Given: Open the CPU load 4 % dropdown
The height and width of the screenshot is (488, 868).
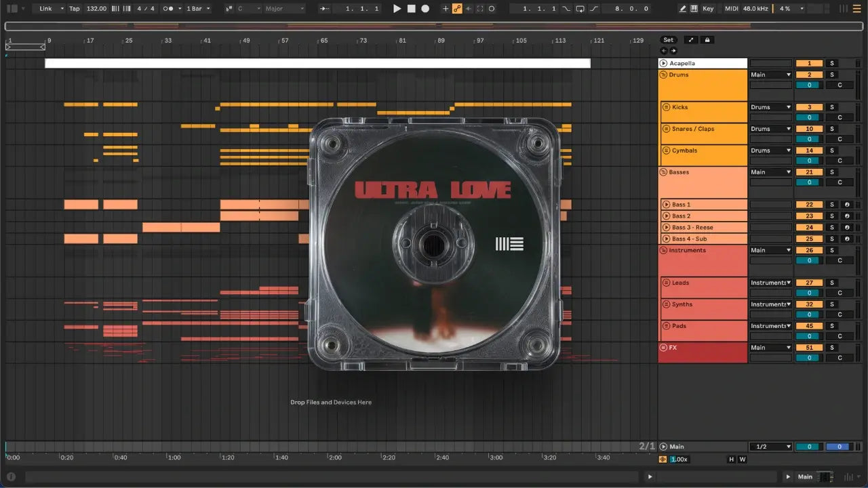Looking at the screenshot, I should (x=790, y=9).
